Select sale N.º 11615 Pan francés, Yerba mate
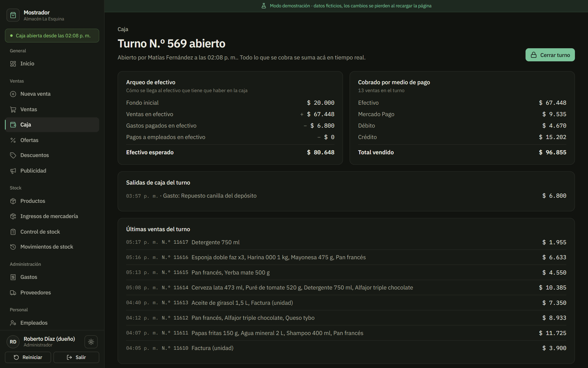This screenshot has height=368, width=588. [346, 273]
